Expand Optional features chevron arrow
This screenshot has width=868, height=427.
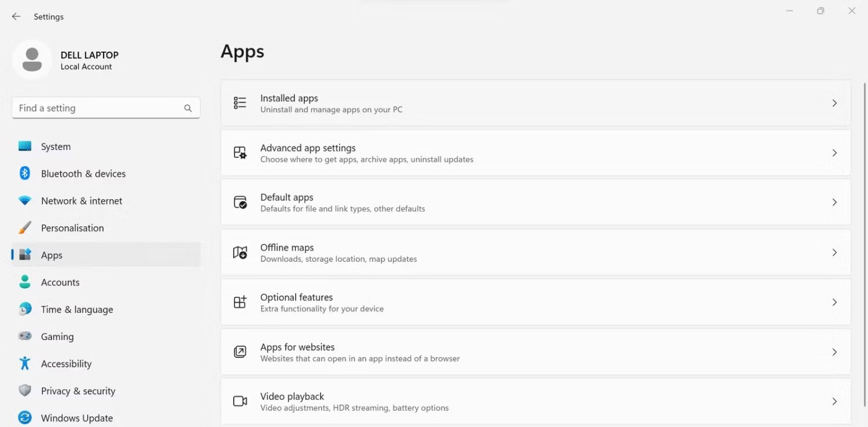(835, 302)
